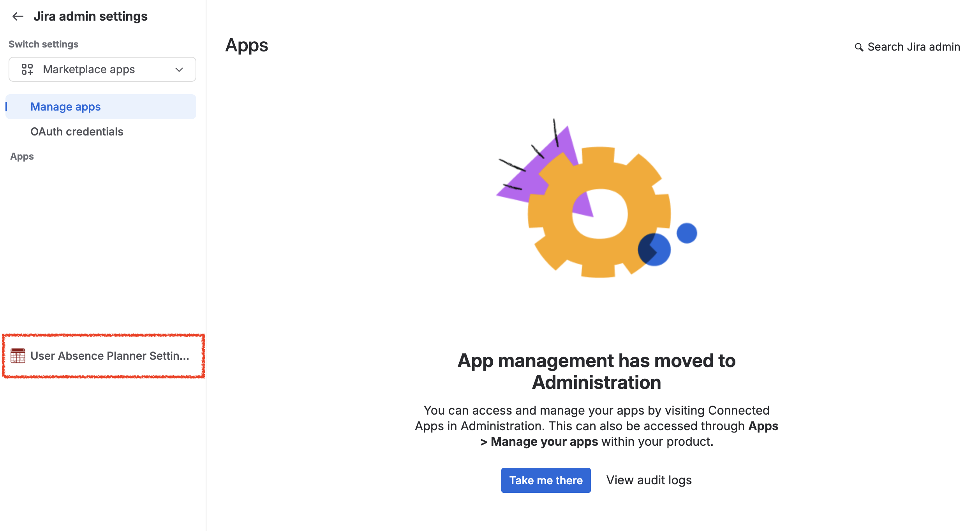Open View audit logs
The height and width of the screenshot is (531, 980).
point(649,480)
